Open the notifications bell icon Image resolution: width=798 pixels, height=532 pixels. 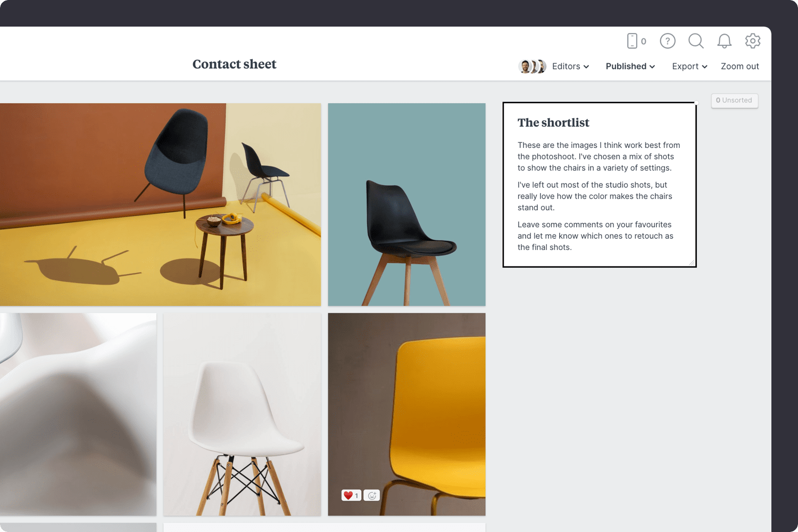[x=724, y=41]
